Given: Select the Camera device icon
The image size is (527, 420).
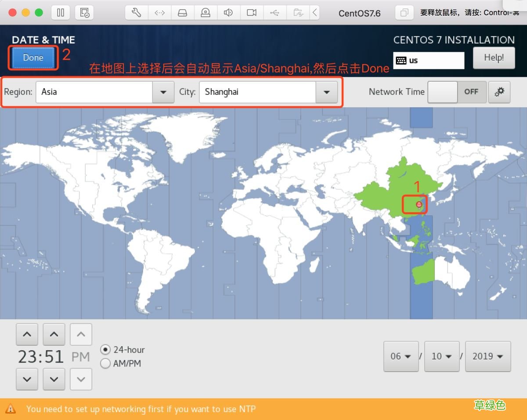Looking at the screenshot, I should pos(251,13).
